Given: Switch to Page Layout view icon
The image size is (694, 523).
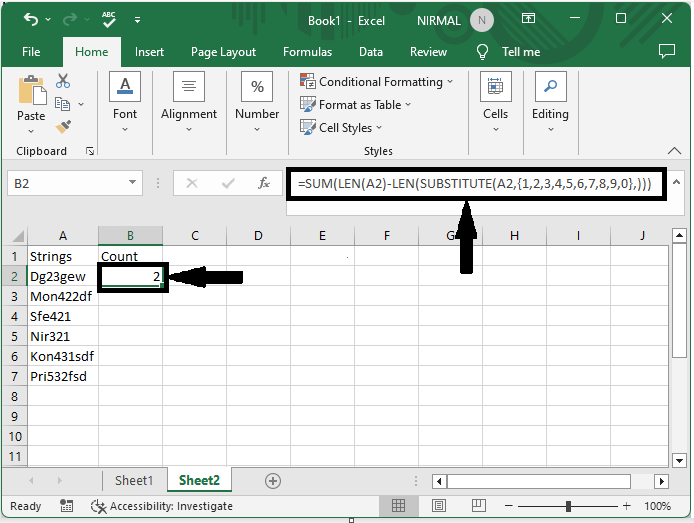Looking at the screenshot, I should click(439, 505).
